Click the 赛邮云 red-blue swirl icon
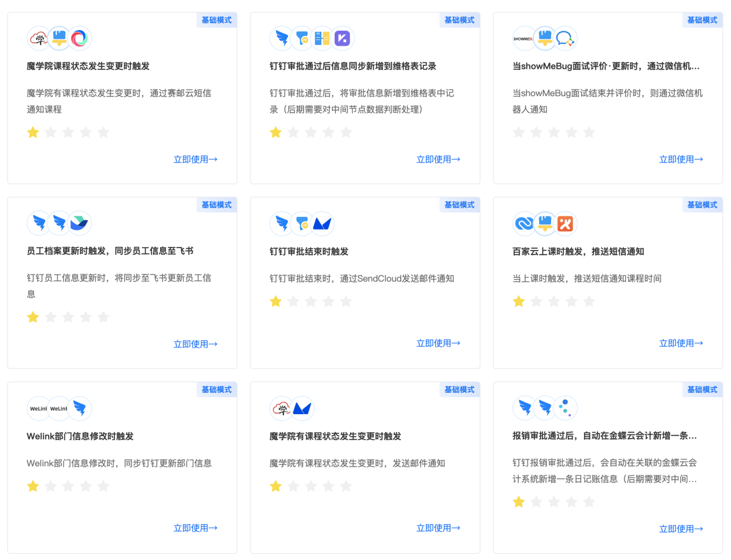Screen dimensions: 731x560 pyautogui.click(x=80, y=39)
